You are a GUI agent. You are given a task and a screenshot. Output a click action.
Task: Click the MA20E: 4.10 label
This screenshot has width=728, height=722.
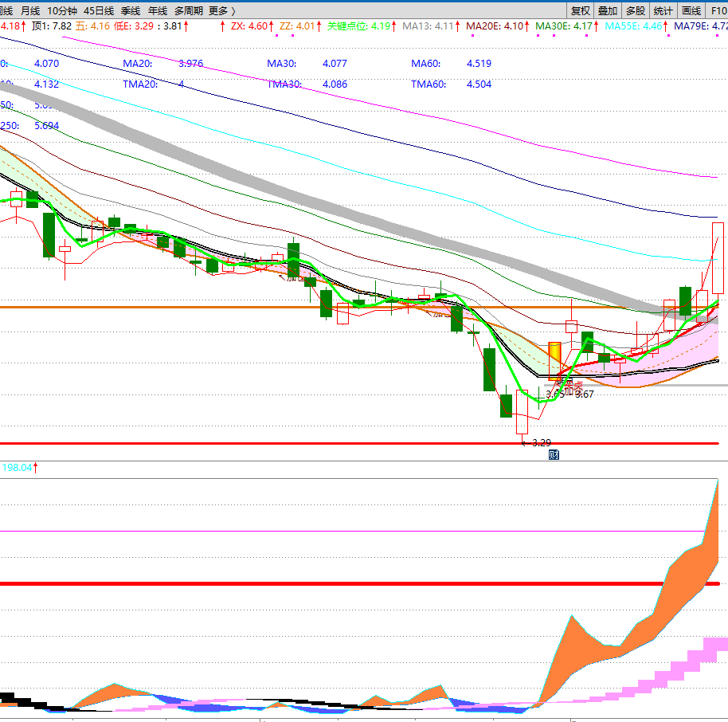point(495,26)
